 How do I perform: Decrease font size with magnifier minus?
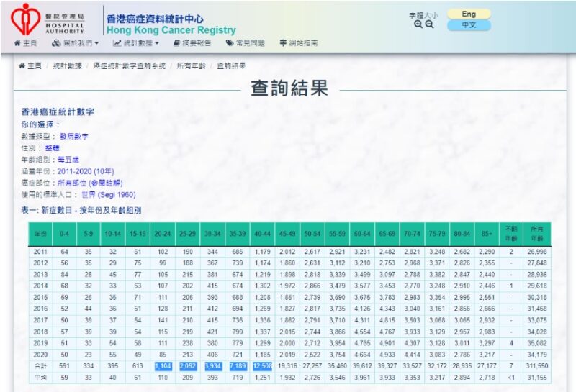tap(430, 24)
